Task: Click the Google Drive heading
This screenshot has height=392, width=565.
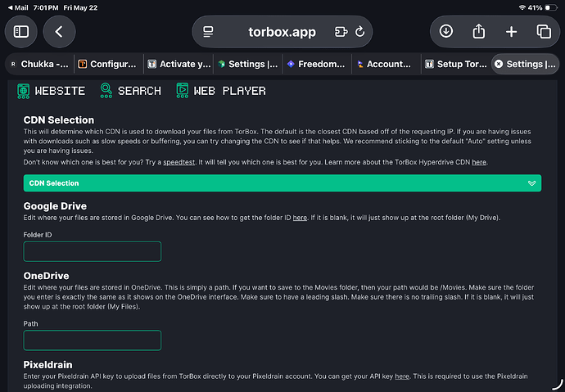Action: 55,206
